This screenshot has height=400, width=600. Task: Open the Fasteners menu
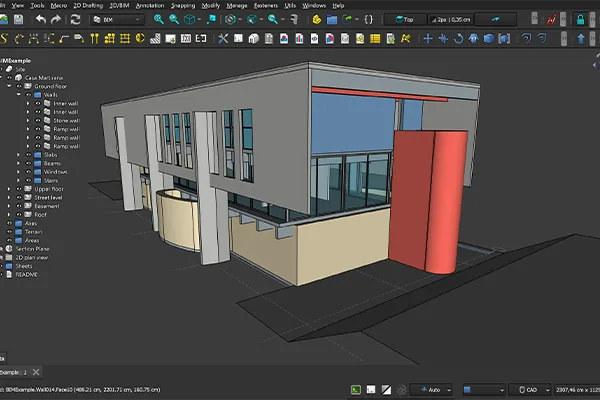click(x=266, y=5)
